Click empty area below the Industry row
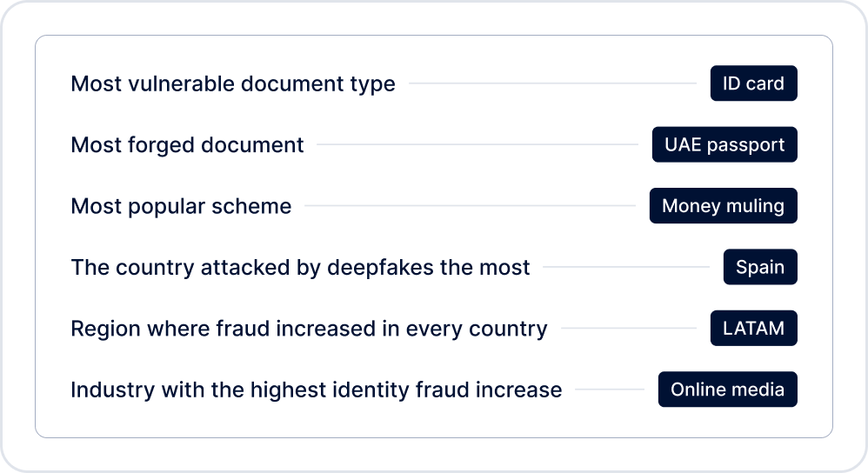This screenshot has width=868, height=473. [x=433, y=423]
